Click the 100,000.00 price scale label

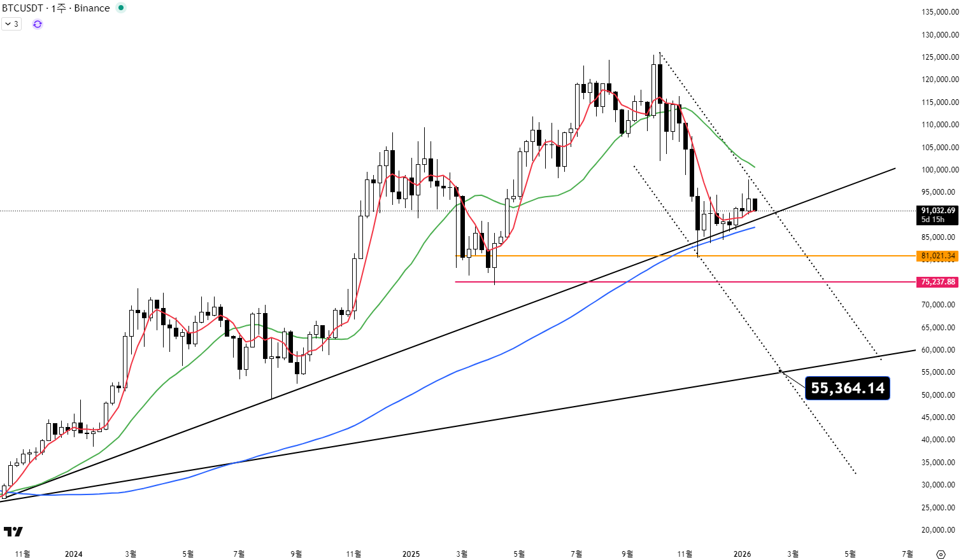pyautogui.click(x=940, y=170)
